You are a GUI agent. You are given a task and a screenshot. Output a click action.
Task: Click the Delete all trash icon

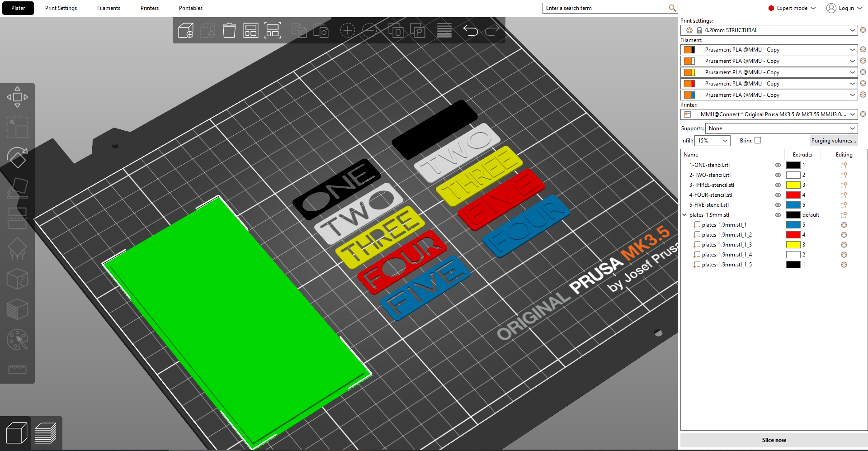[x=229, y=31]
